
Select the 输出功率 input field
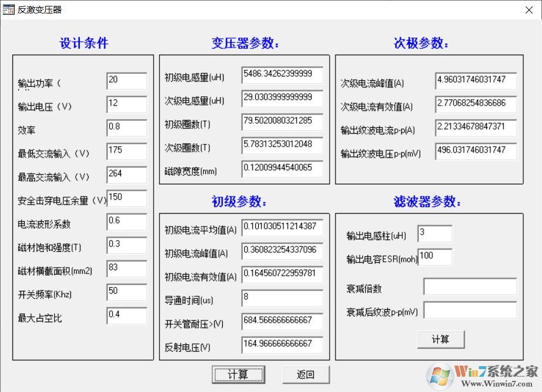127,81
